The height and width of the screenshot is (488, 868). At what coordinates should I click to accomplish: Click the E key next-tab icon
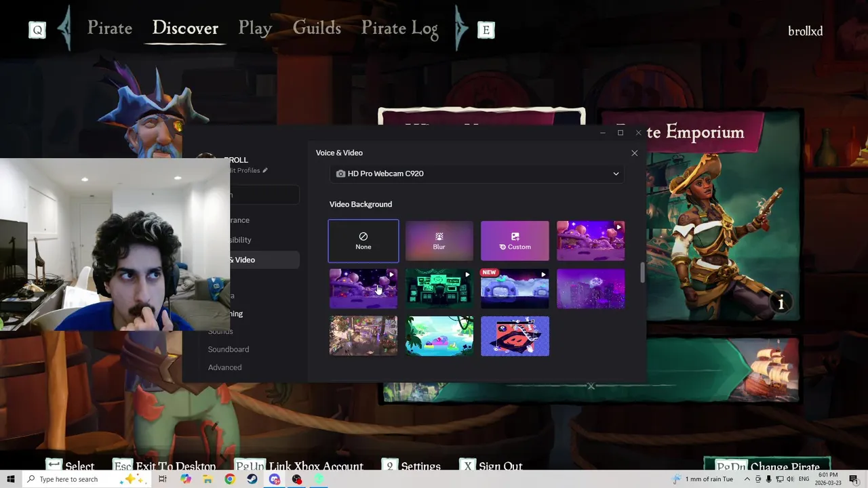pos(486,30)
